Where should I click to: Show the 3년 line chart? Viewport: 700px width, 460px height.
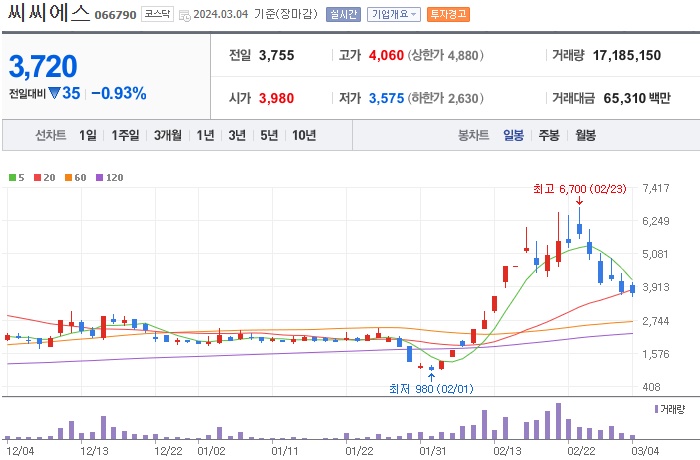click(x=237, y=135)
